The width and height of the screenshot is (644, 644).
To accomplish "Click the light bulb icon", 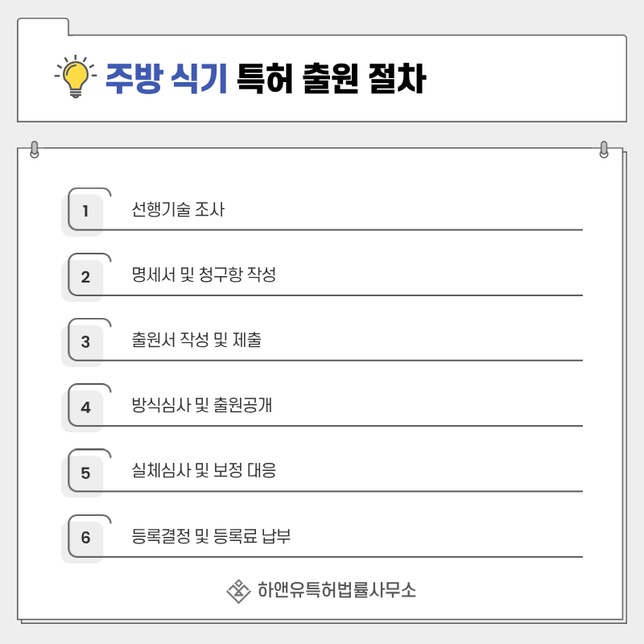I will 75,78.
